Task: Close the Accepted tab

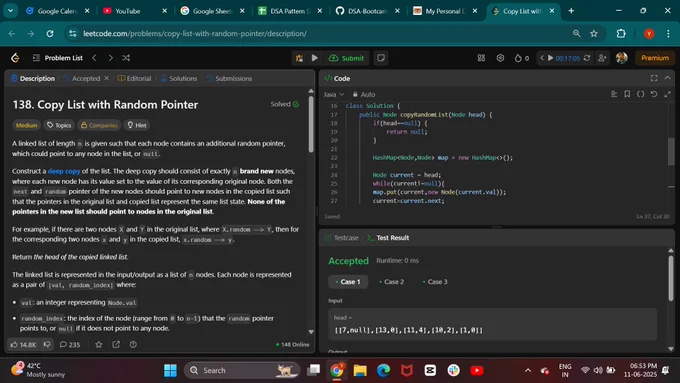Action: coord(106,78)
